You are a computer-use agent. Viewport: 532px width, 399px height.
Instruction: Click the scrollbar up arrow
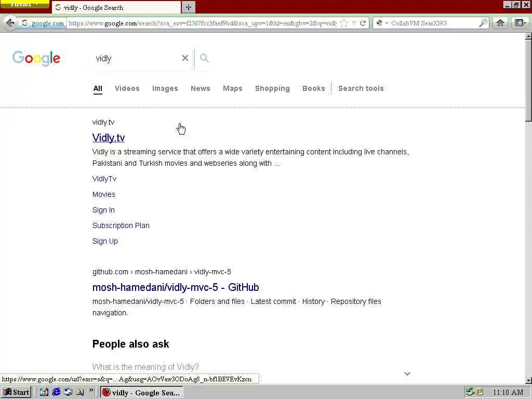click(x=528, y=36)
